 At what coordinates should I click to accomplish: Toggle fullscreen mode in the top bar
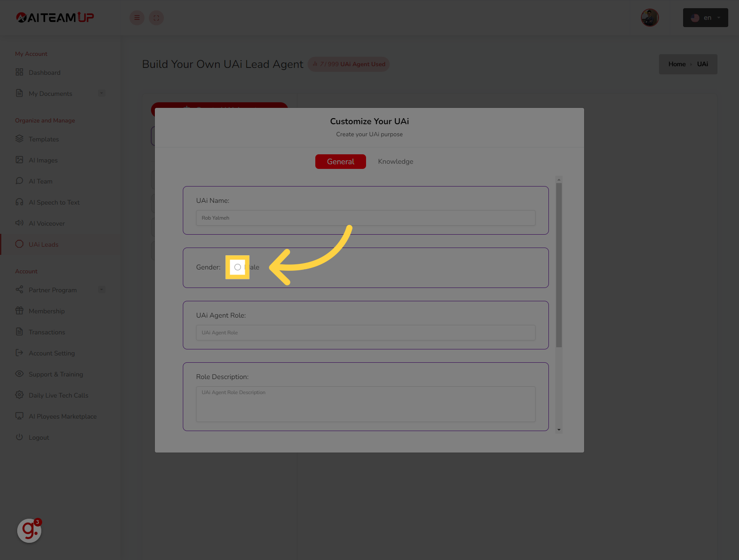[x=156, y=18]
